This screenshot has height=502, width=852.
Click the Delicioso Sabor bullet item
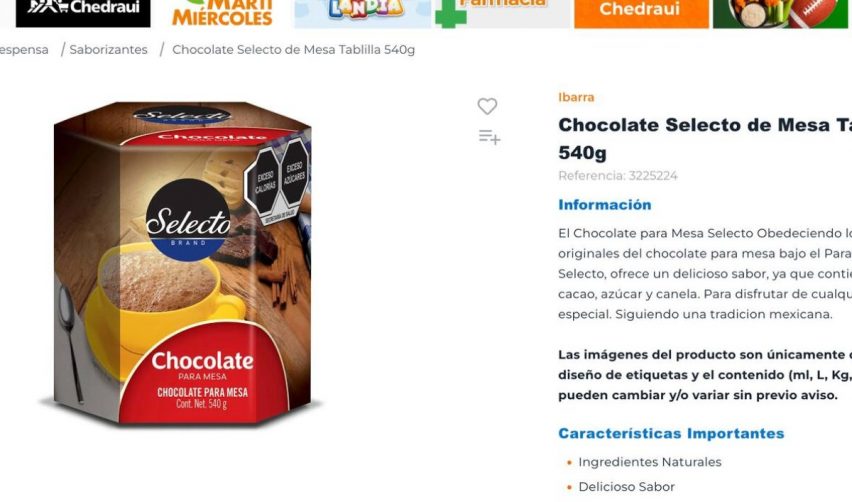tap(627, 487)
